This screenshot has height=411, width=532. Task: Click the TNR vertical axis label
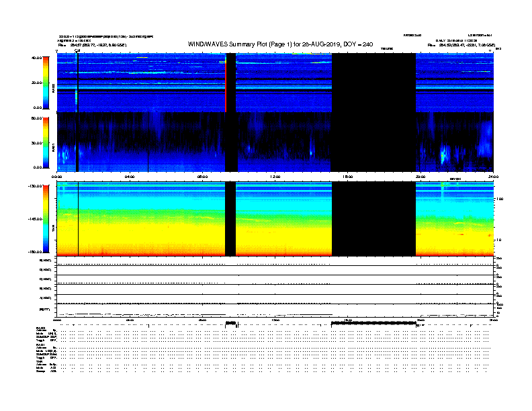click(53, 229)
